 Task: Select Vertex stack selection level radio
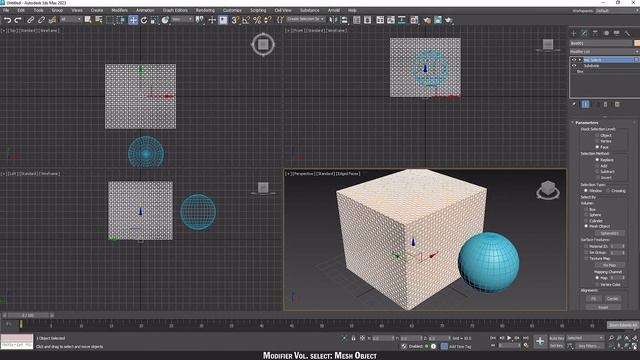(x=597, y=141)
